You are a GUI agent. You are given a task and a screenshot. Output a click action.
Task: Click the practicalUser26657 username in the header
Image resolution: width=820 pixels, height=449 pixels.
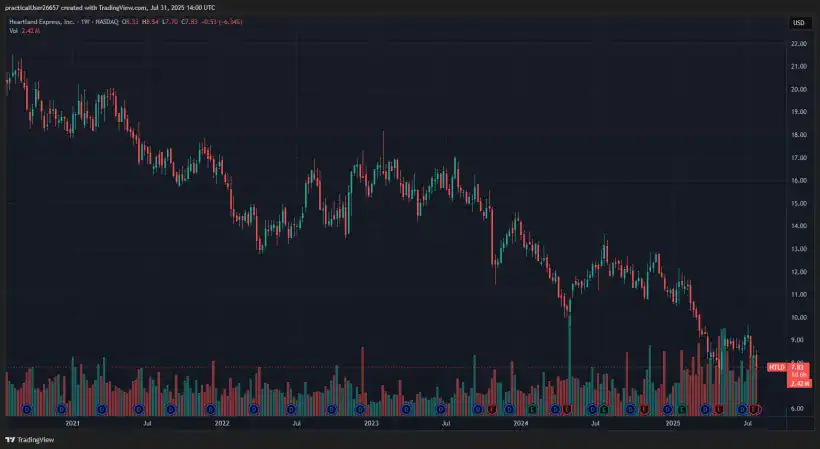tap(35, 7)
